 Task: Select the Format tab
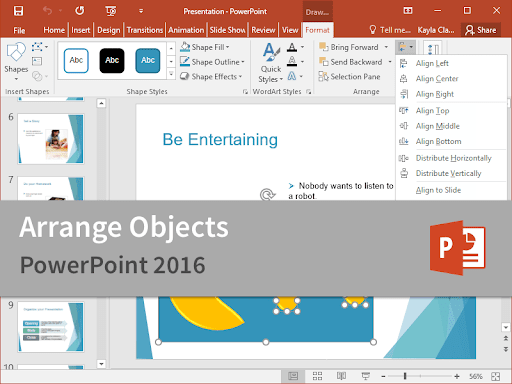tap(317, 30)
